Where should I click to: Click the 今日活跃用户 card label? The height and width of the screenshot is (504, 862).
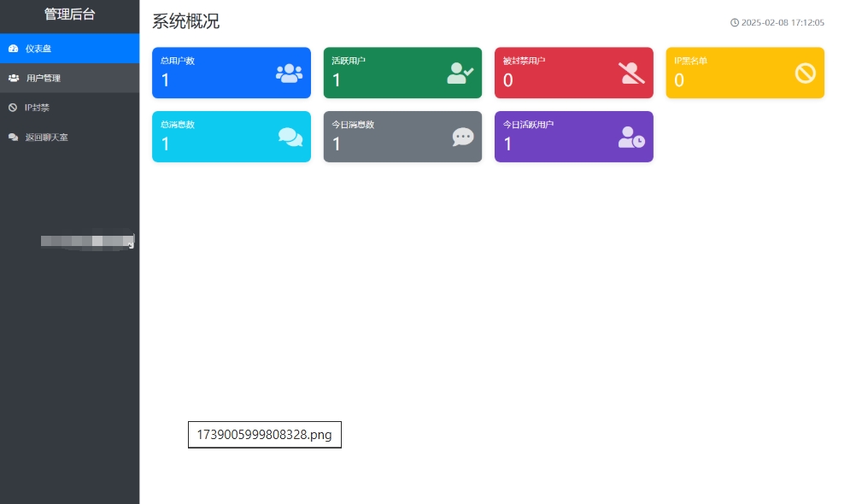click(528, 124)
